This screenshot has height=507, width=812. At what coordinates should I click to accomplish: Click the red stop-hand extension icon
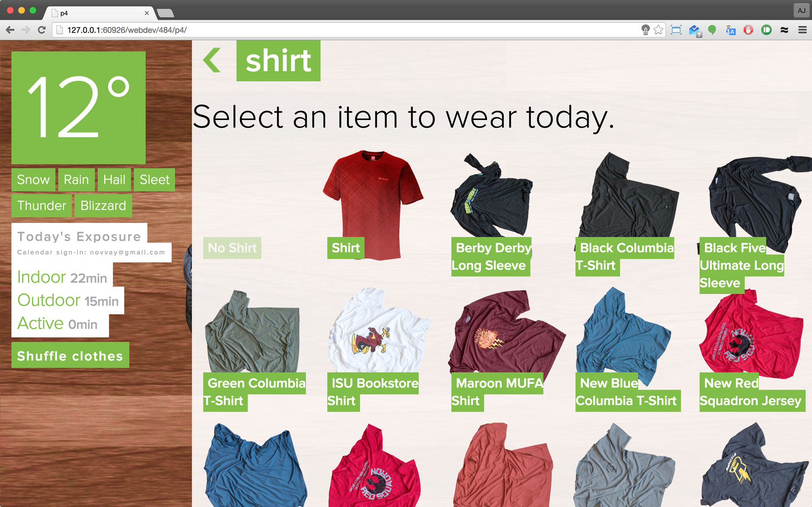(x=748, y=30)
